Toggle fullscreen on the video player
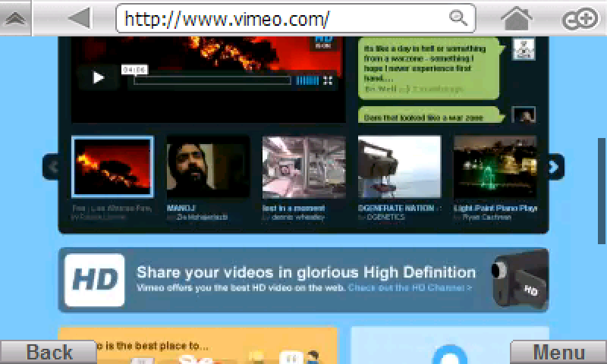607x364 pixels. [328, 80]
